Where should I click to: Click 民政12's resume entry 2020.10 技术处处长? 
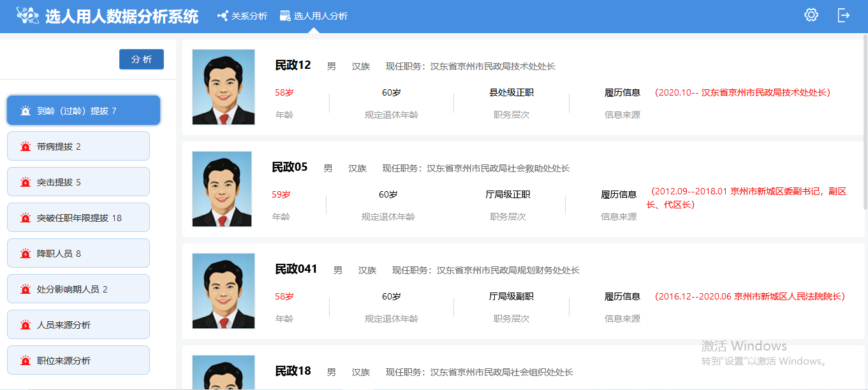(742, 92)
